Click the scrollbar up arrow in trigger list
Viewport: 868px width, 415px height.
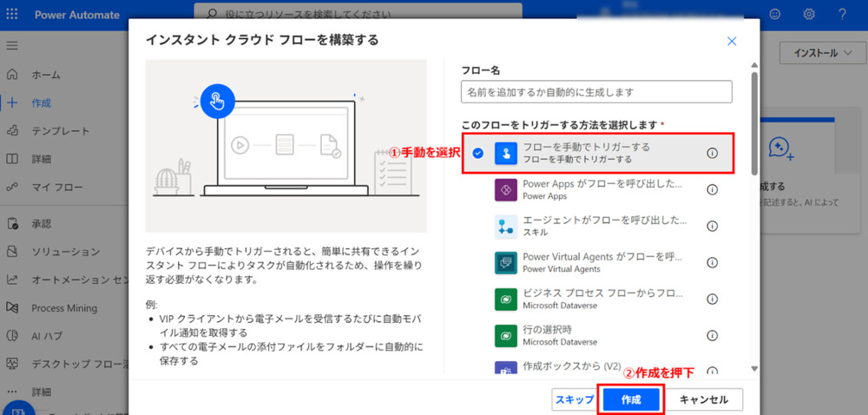point(753,65)
